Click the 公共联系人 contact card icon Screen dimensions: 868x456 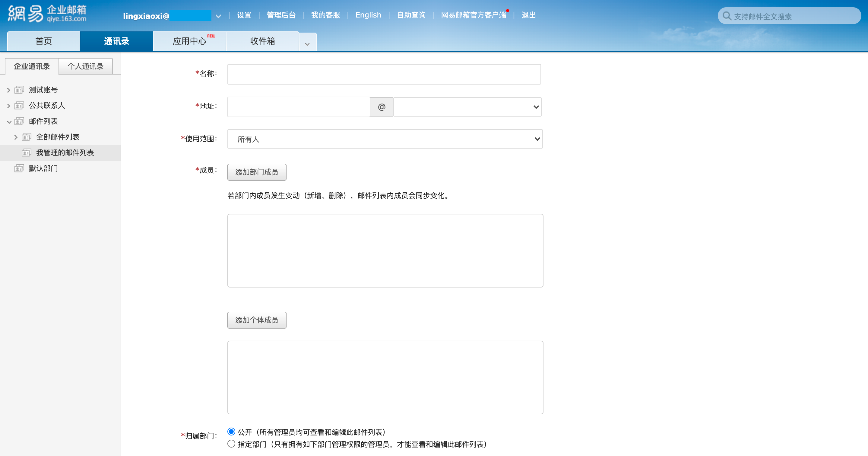pyautogui.click(x=19, y=106)
